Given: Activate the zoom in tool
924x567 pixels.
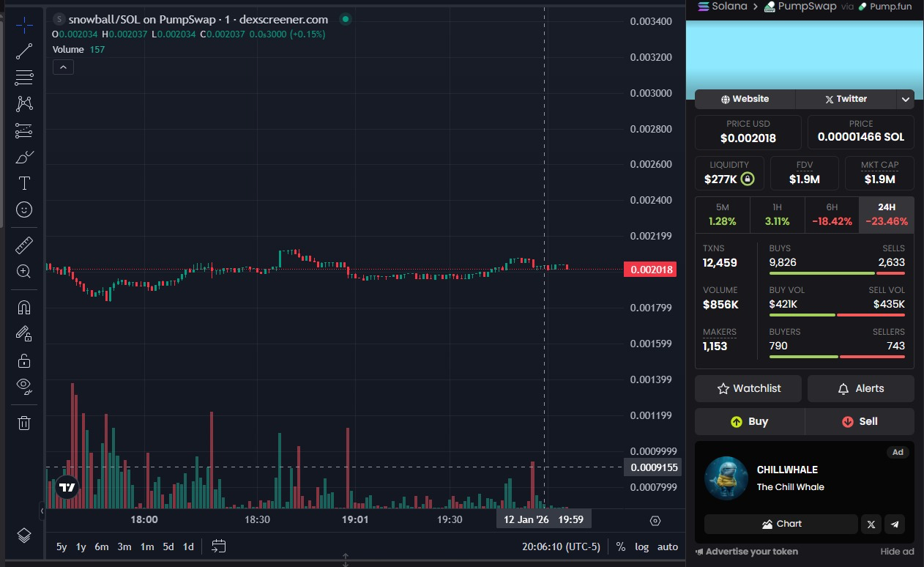Looking at the screenshot, I should 24,272.
